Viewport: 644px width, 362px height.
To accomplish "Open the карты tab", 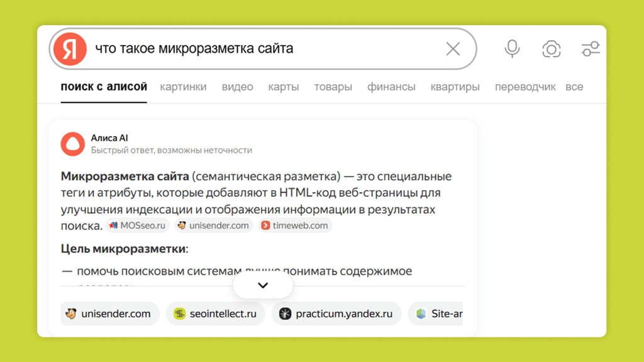I will click(284, 87).
